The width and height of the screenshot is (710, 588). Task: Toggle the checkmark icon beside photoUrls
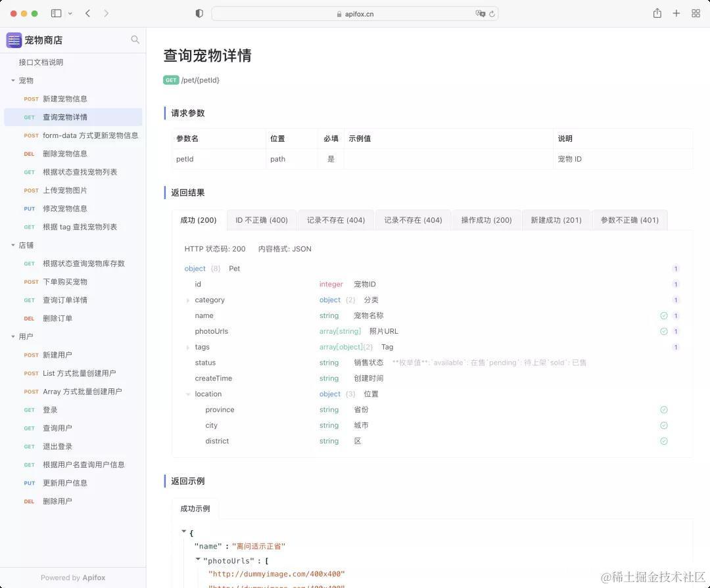click(663, 331)
